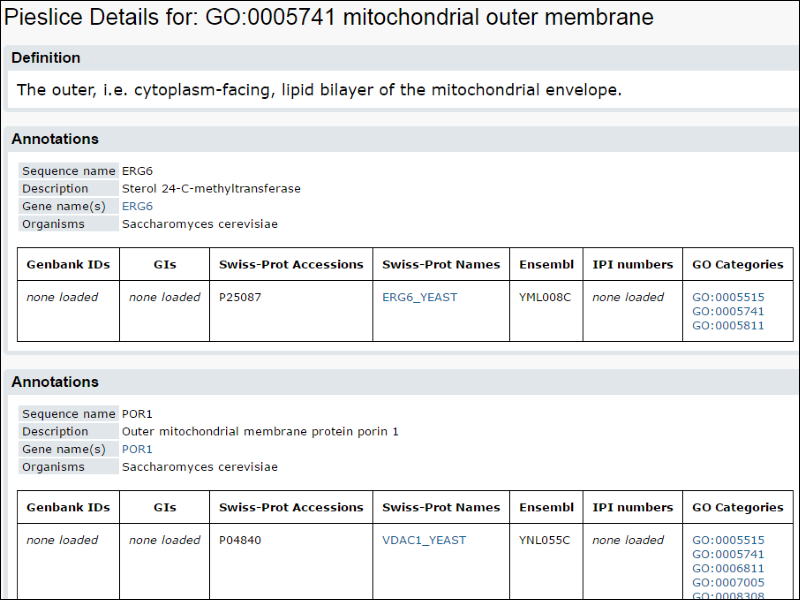Open the ERG6 gene name link
800x600 pixels.
coord(137,206)
